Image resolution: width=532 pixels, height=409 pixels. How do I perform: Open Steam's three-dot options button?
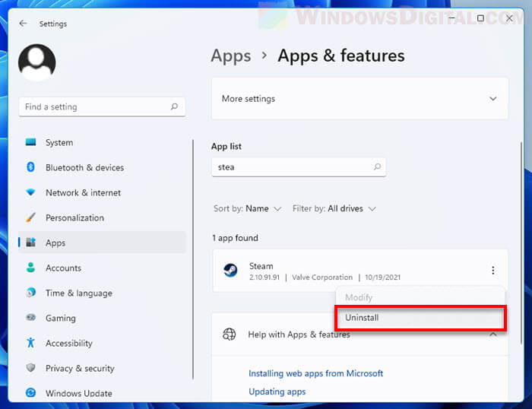493,270
